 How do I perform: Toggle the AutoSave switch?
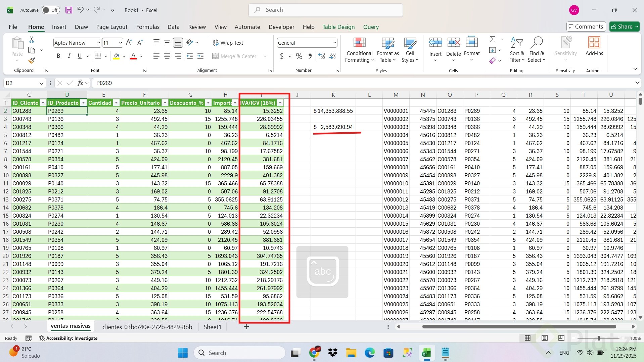(51, 10)
